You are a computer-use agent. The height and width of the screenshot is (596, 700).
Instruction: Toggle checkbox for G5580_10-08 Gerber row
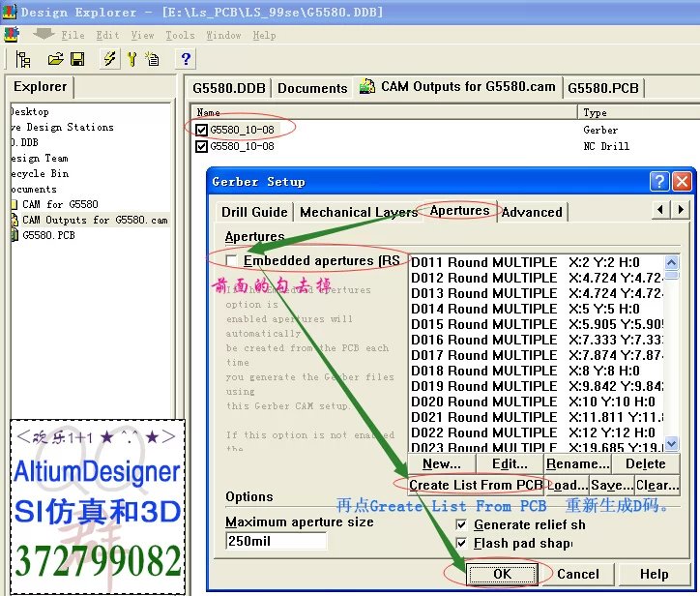pyautogui.click(x=201, y=130)
